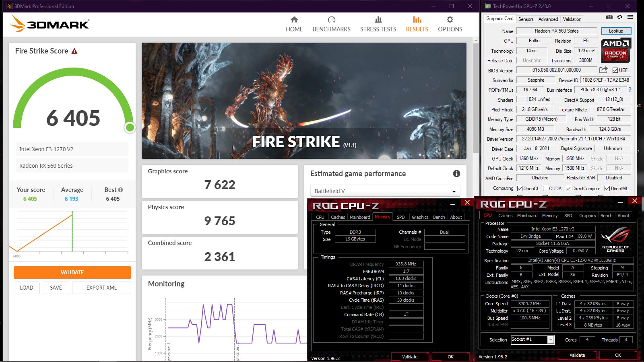644x362 pixels.
Task: Click Validate in left CPU-Z window
Action: [410, 357]
